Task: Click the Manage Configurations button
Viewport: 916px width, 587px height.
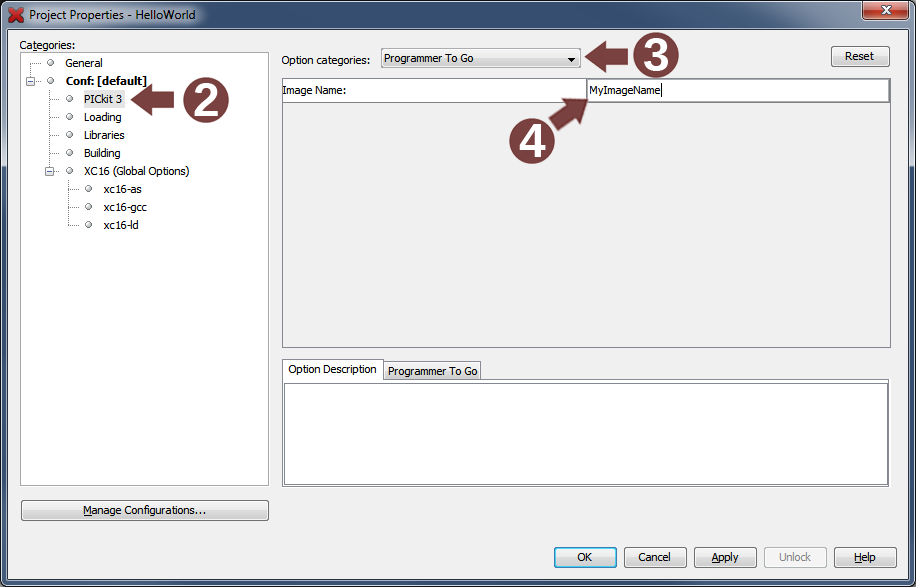Action: [145, 510]
